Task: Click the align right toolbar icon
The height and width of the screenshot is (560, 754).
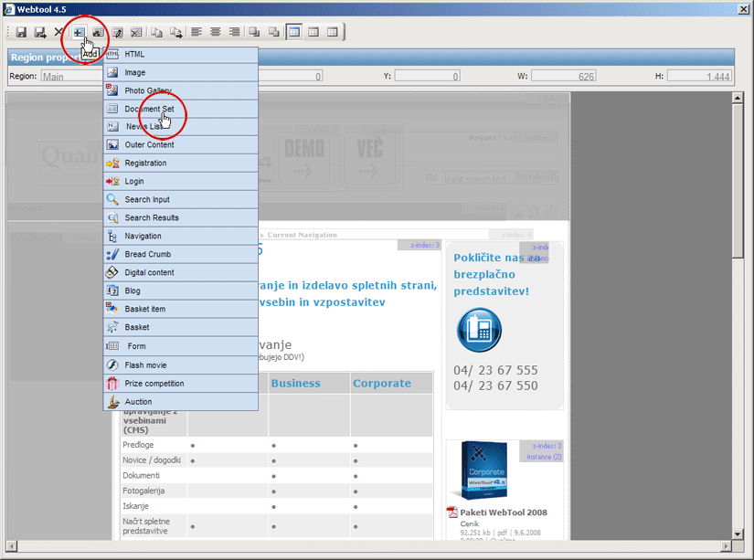Action: pyautogui.click(x=235, y=32)
